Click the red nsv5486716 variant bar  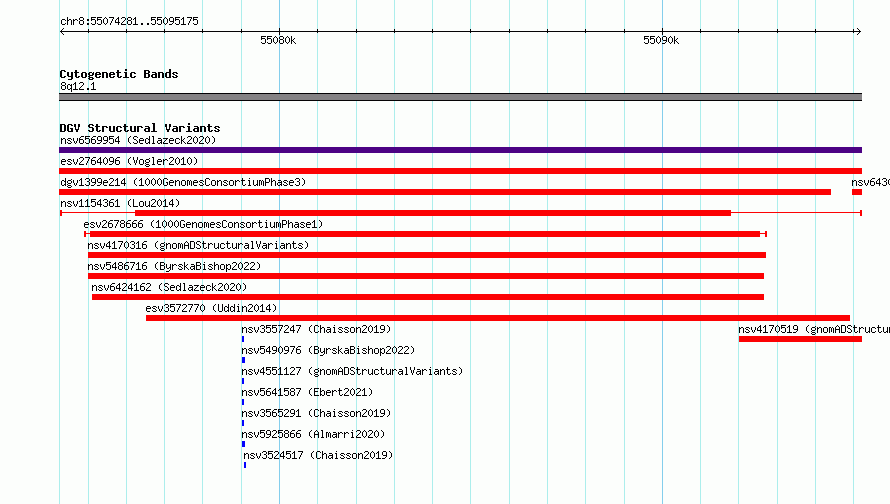[x=426, y=276]
